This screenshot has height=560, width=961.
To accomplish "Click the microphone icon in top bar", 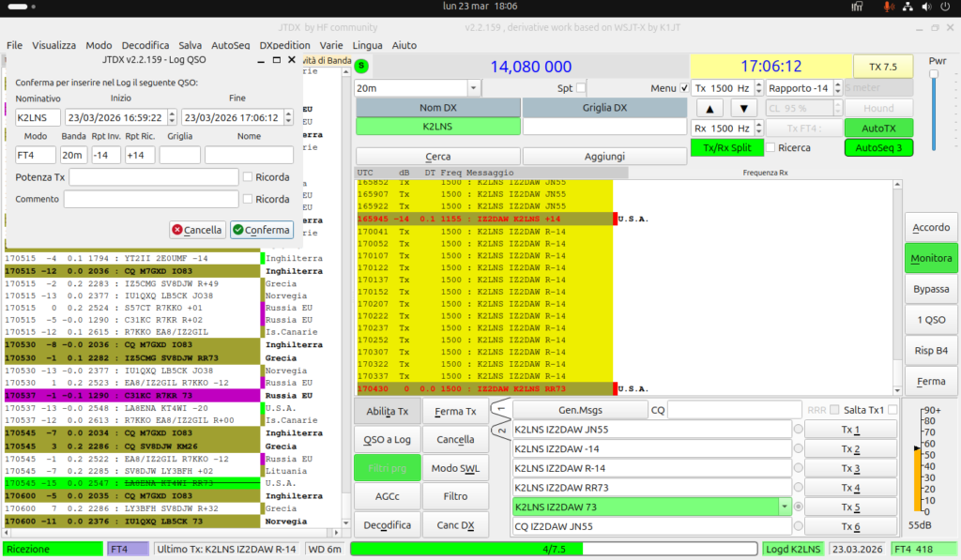I will [888, 7].
